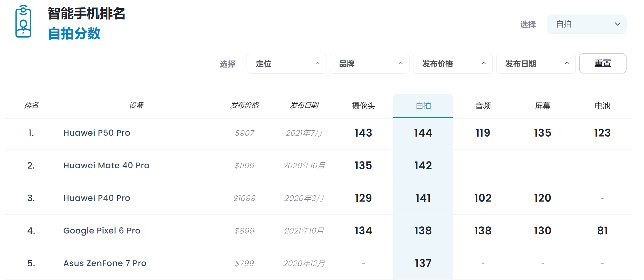Open the 发布价格 price filter
Screen dimensions: 644x280
pos(452,63)
